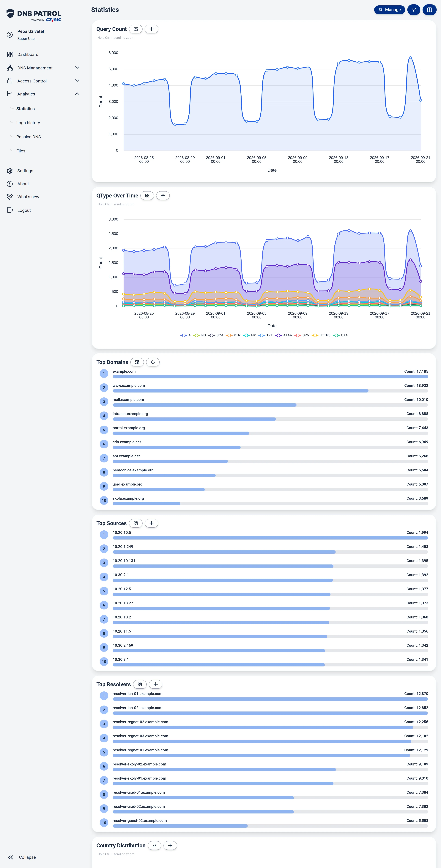Click the Top Resolvers move icon
This screenshot has height=868, width=441.
point(156,684)
